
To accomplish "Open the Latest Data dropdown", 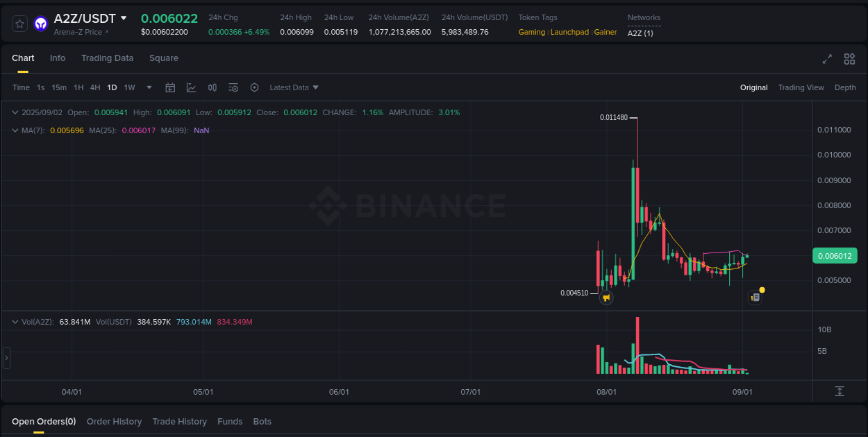I will click(294, 87).
